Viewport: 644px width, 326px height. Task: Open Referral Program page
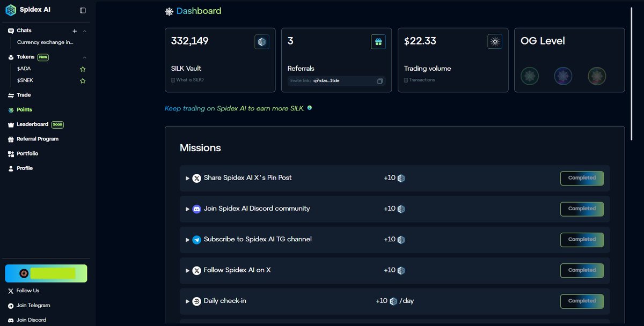[38, 139]
